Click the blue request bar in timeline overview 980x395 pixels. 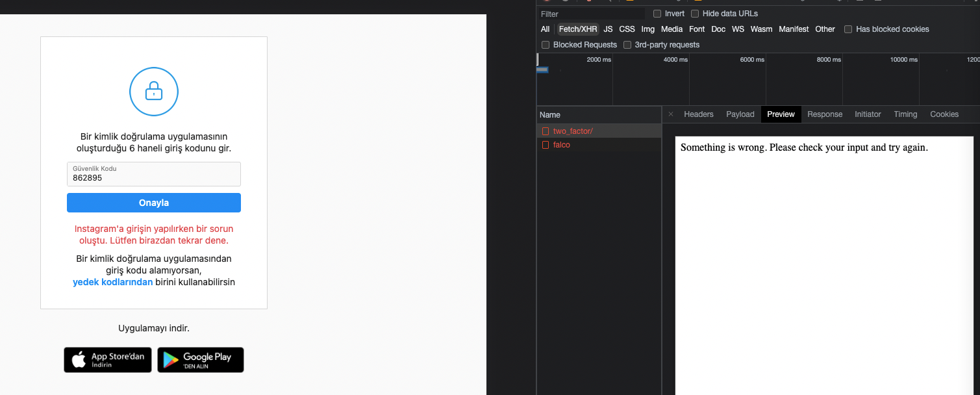point(542,70)
